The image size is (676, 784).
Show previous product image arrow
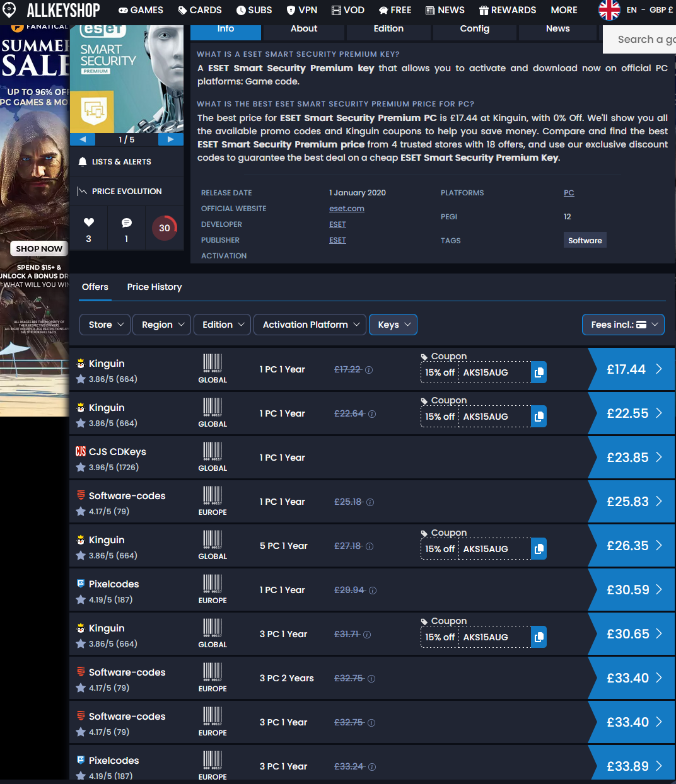(x=82, y=139)
